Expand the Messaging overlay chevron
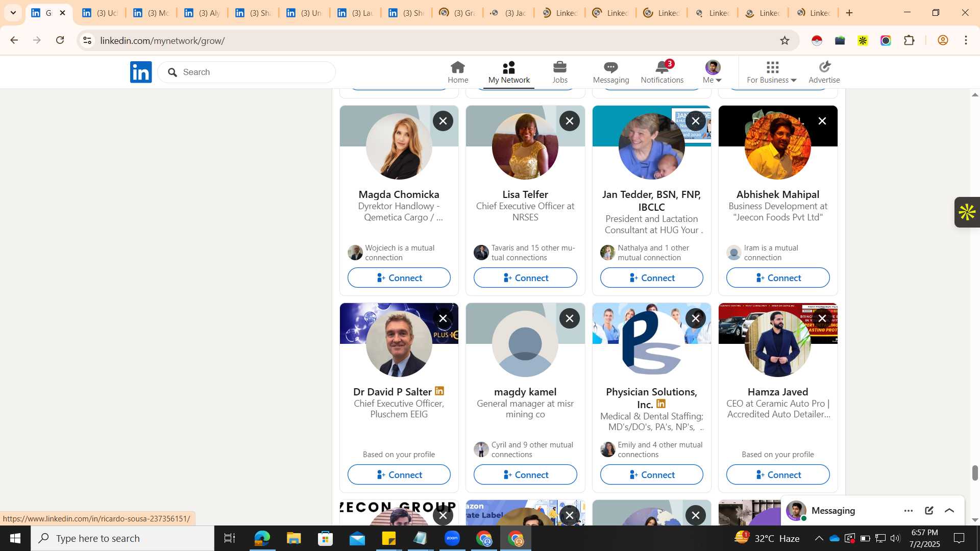980x551 pixels. click(x=949, y=511)
